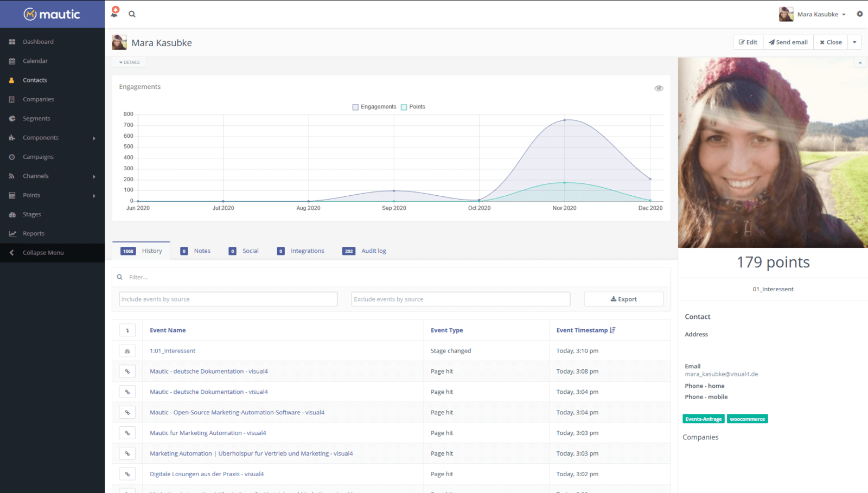This screenshot has height=493, width=868.
Task: Click the stage-changed icon for 1:01_Interessent row
Action: point(127,351)
